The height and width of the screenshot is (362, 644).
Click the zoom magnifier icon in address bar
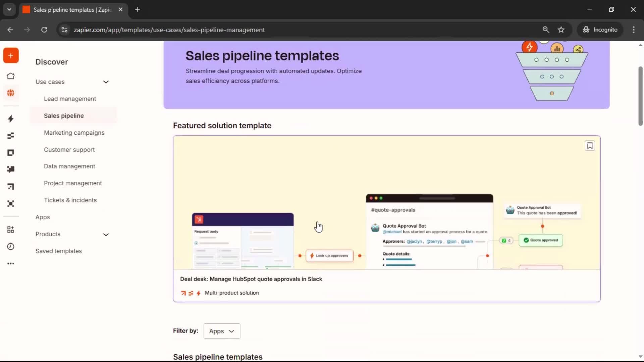click(x=546, y=30)
